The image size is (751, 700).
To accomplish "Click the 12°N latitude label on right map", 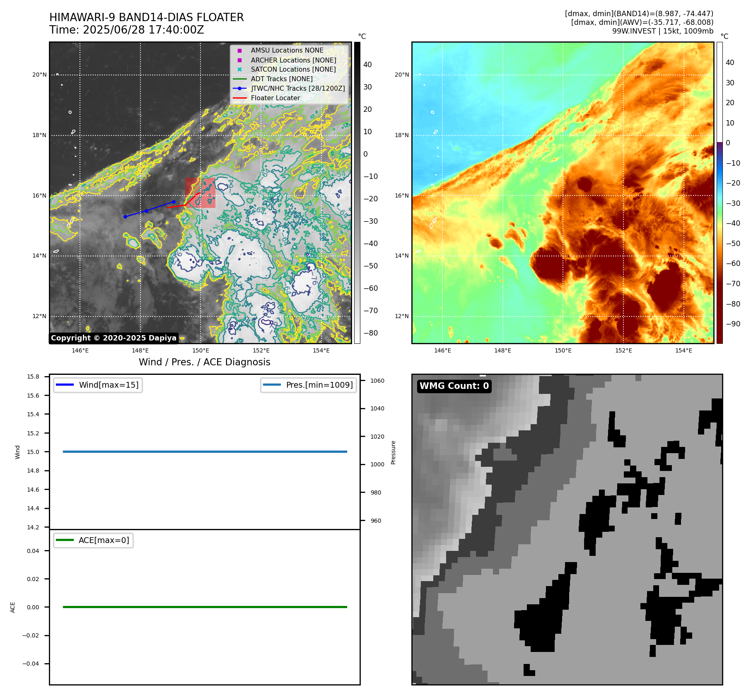I will [x=402, y=316].
